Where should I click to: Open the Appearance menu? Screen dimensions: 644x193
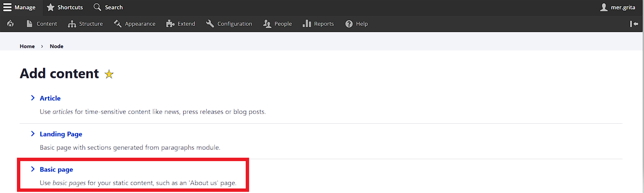(140, 24)
